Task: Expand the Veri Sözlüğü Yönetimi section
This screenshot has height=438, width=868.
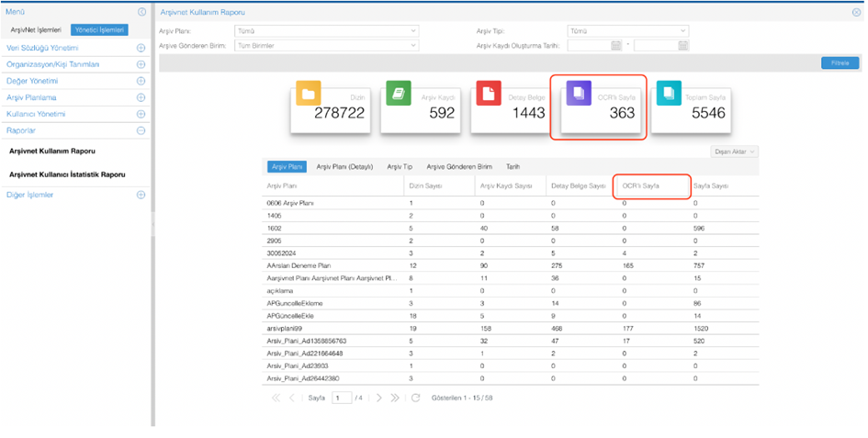Action: pos(141,48)
